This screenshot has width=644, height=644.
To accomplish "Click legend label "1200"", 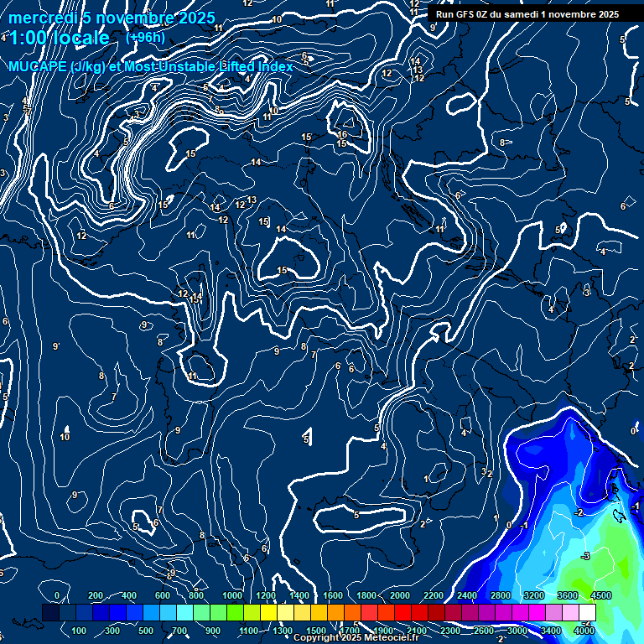I will [266, 595].
